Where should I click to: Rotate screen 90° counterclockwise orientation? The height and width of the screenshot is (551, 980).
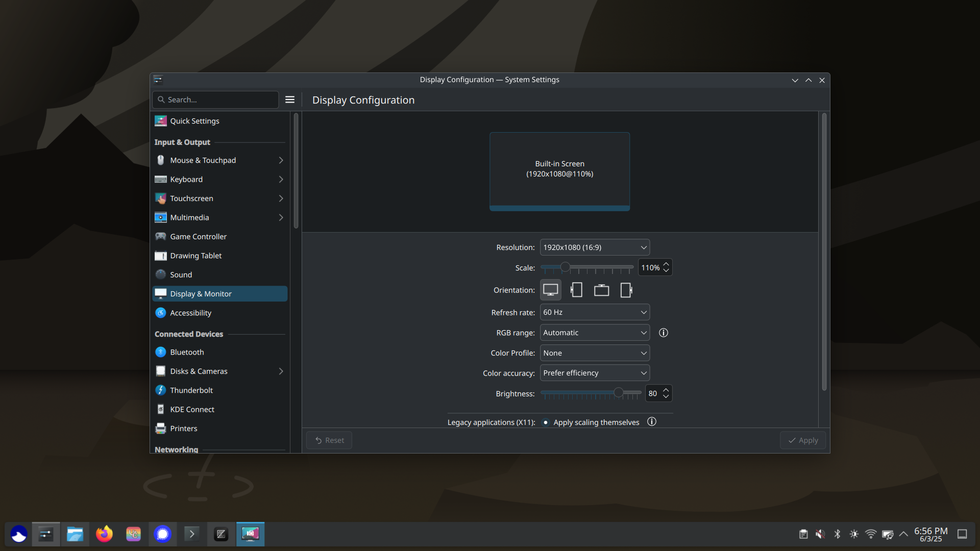click(x=576, y=290)
